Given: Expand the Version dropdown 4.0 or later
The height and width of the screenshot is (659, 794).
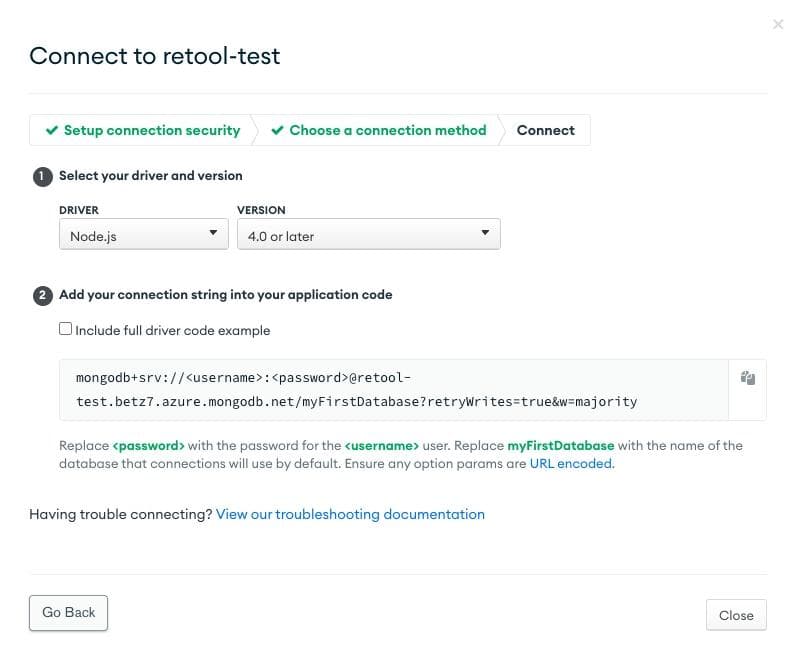Looking at the screenshot, I should [x=368, y=236].
